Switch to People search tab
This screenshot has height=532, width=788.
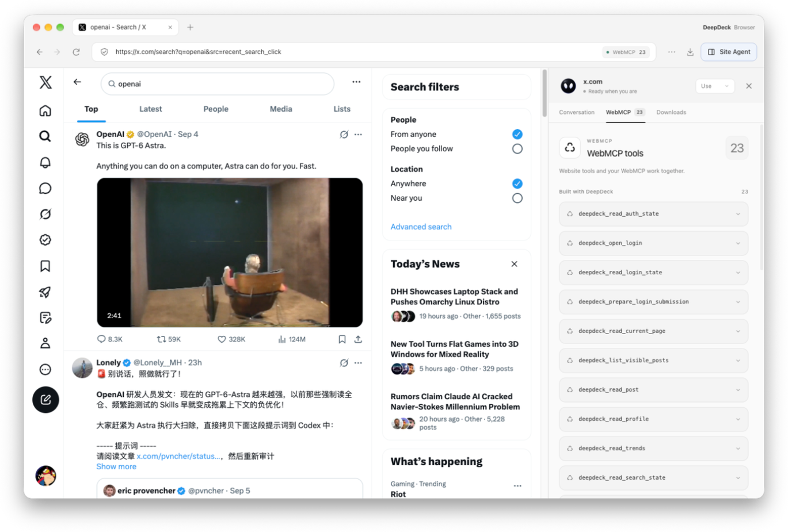pos(216,109)
